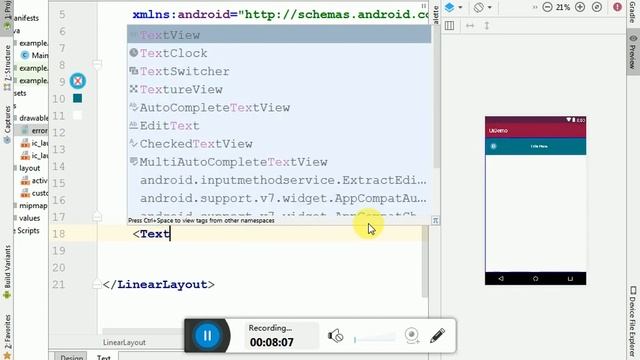Click the phone preview thumbnail
The width and height of the screenshot is (640, 360).
(536, 200)
